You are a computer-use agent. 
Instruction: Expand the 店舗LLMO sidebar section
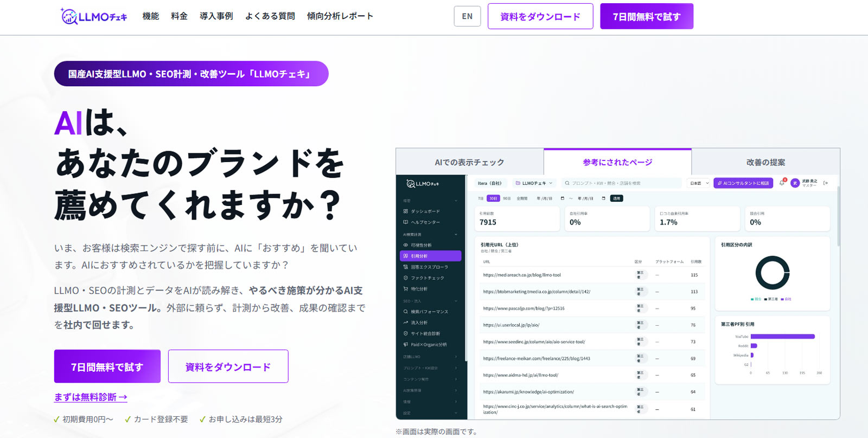(430, 357)
